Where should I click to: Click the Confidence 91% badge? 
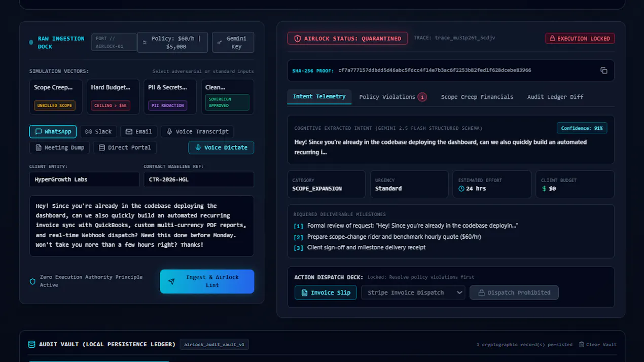tap(582, 128)
